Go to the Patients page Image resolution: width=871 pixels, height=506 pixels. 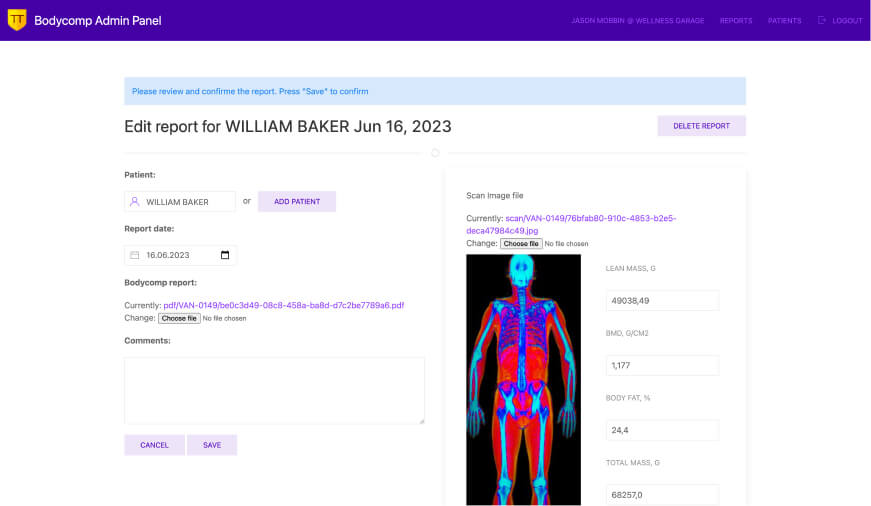point(784,20)
